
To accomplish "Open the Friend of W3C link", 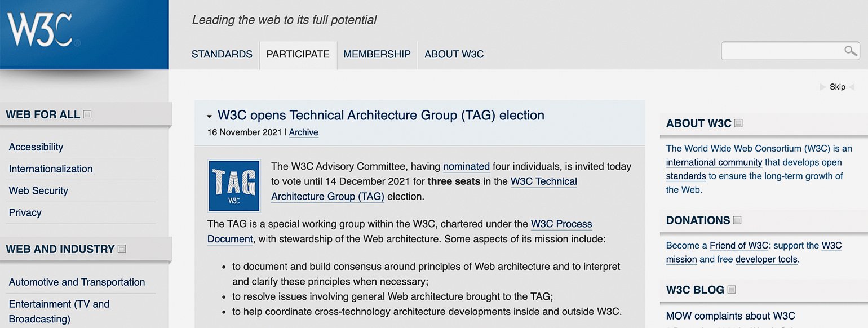I will (738, 246).
